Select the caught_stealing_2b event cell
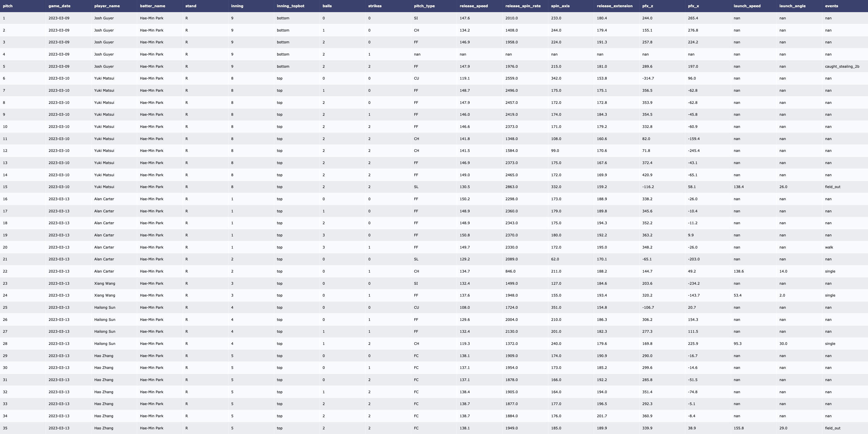This screenshot has height=434, width=868. coord(842,66)
